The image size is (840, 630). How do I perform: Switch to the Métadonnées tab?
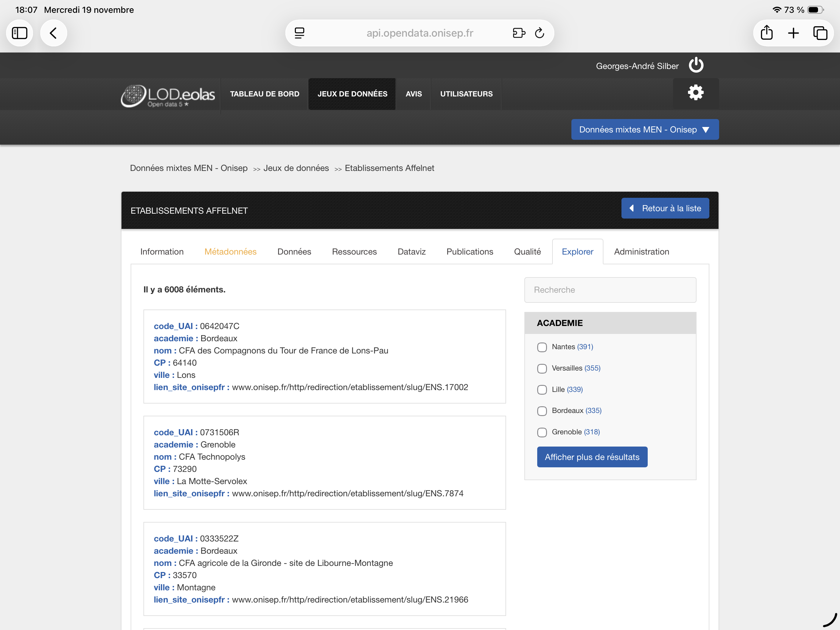click(x=230, y=252)
